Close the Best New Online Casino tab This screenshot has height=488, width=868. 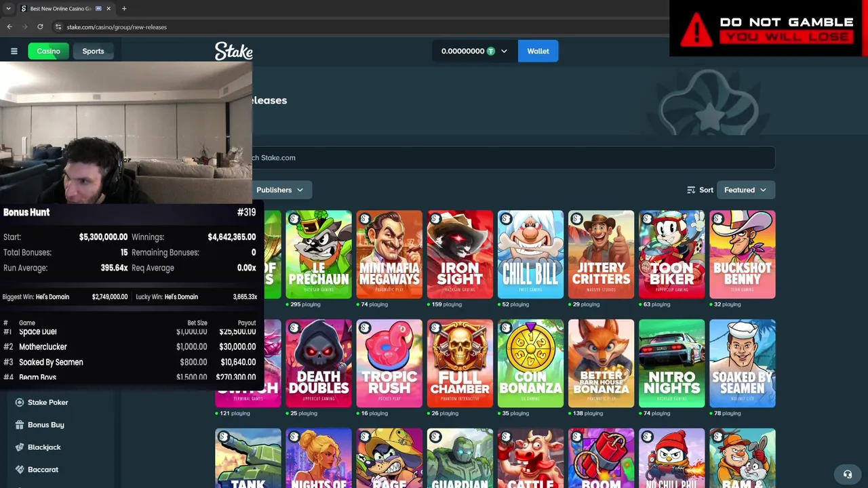108,9
